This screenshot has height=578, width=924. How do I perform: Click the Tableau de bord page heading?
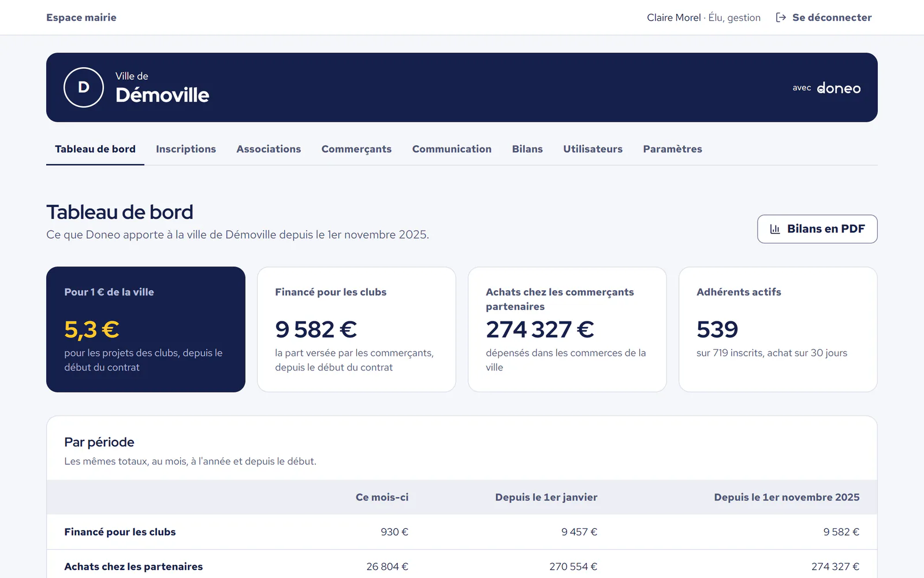(x=120, y=212)
